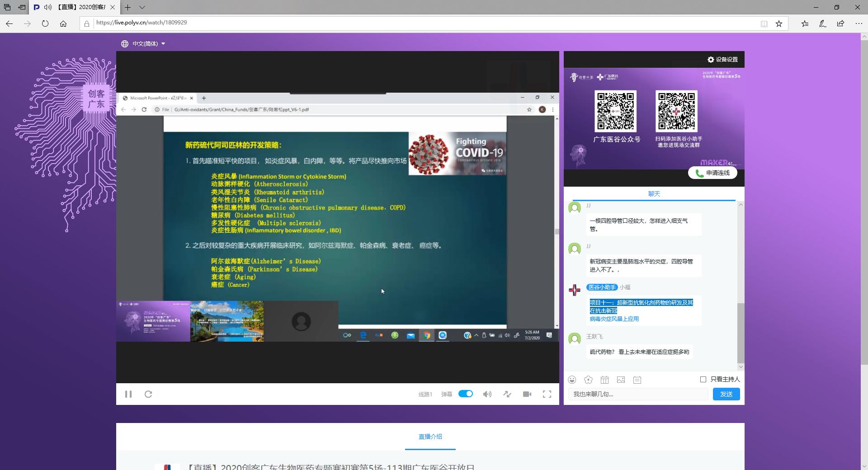Pause the live stream playback
This screenshot has height=470, width=868.
pos(128,394)
